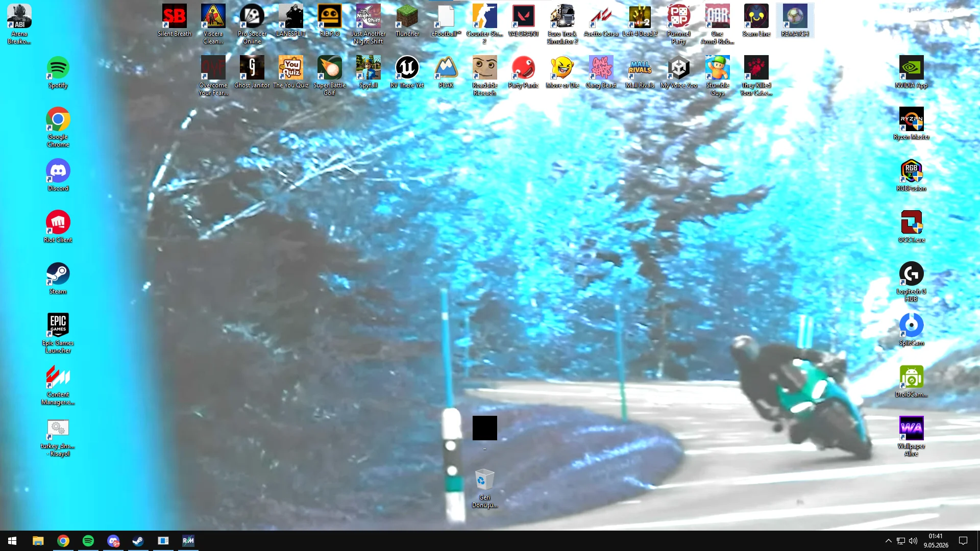Select the REMATCH game icon
Screen dimensions: 980x551
click(795, 20)
